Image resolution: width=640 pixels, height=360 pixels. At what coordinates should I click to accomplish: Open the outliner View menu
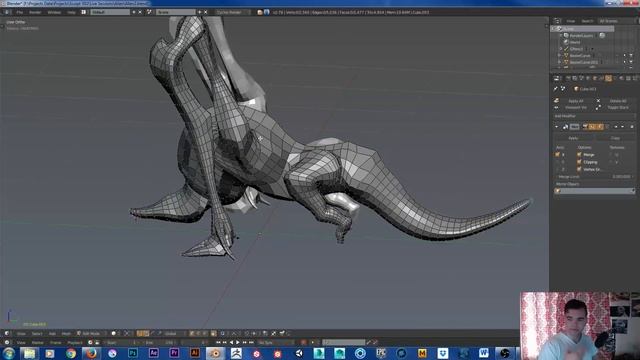pyautogui.click(x=571, y=21)
